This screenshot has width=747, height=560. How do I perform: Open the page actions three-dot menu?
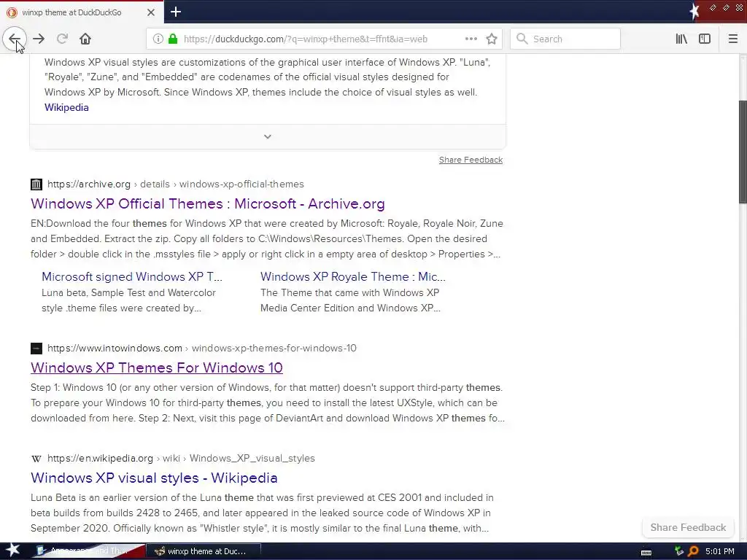471,39
